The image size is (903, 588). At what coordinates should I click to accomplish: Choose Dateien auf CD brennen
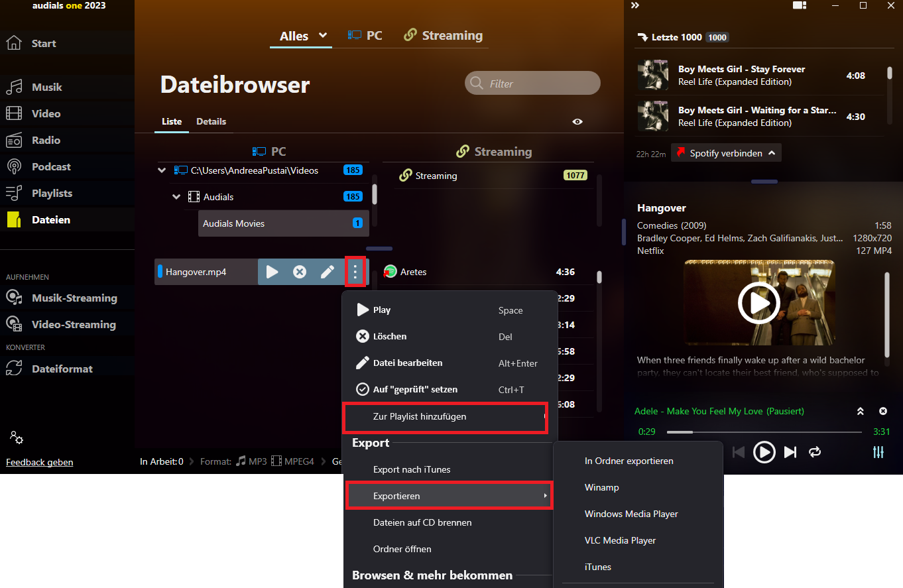pos(450,522)
